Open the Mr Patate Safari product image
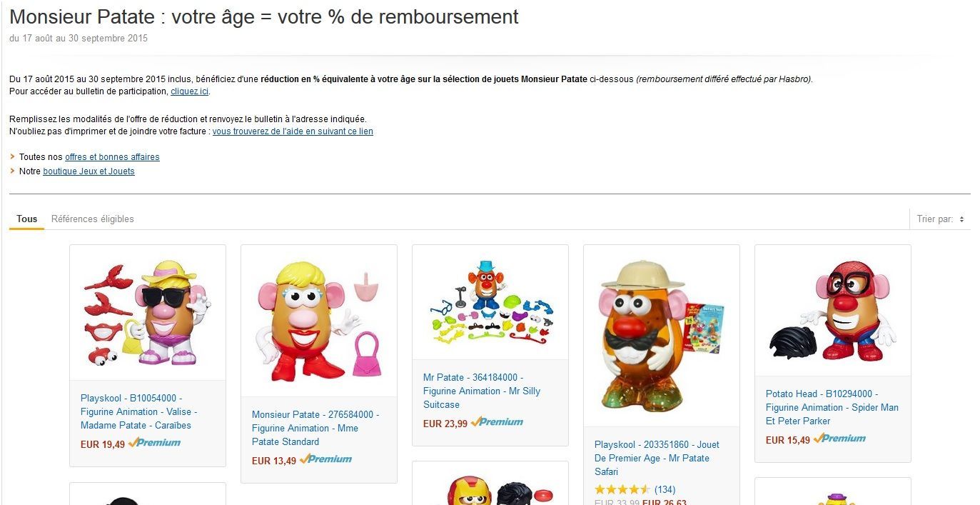 tap(661, 336)
